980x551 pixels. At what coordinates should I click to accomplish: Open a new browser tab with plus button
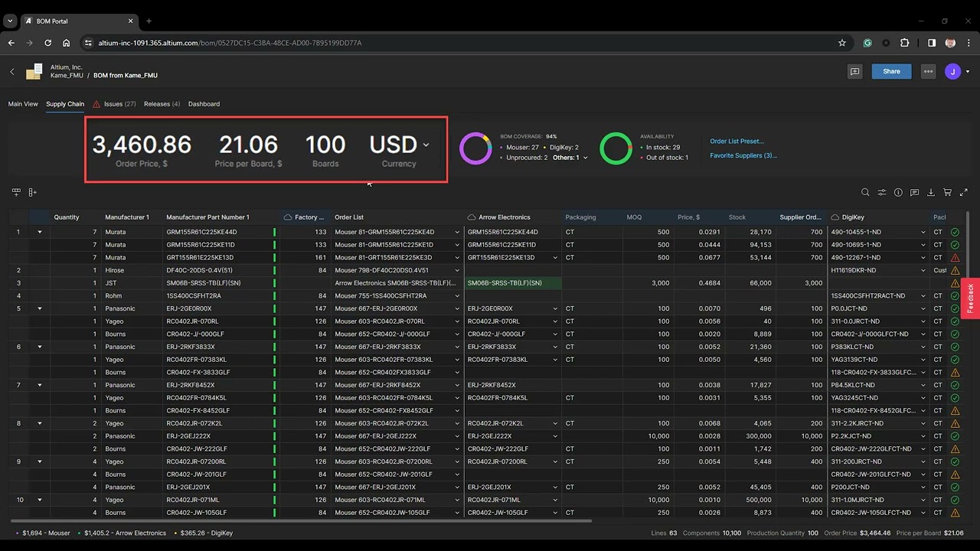[149, 21]
